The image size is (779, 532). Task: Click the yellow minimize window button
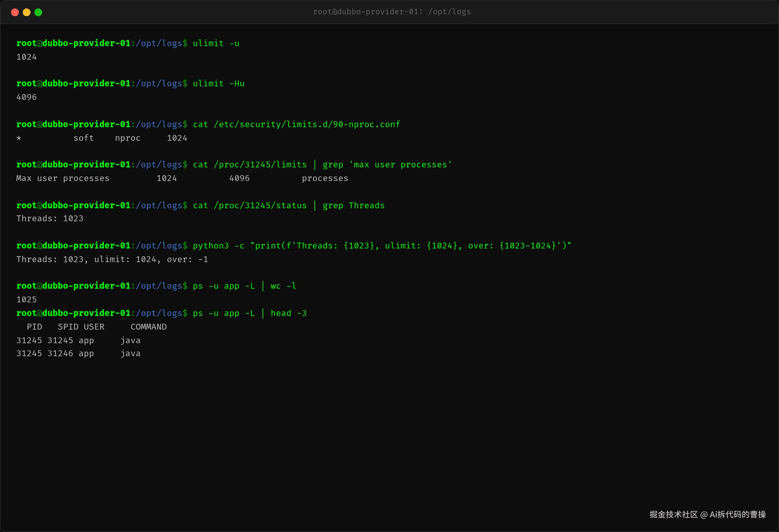pyautogui.click(x=27, y=12)
